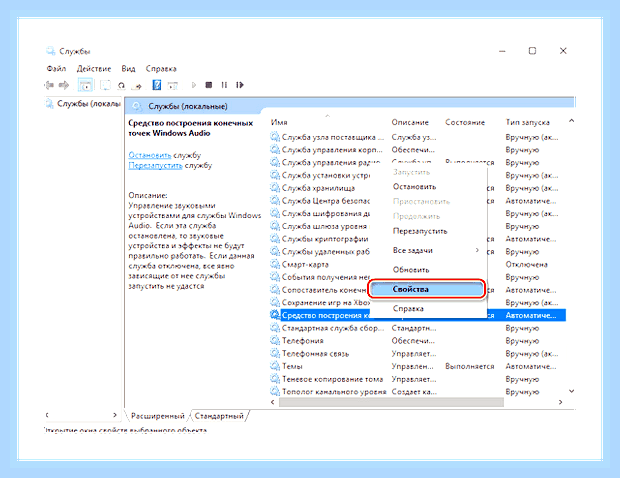Select Службы (локальные) in the left tree
Image resolution: width=620 pixels, height=478 pixels.
pyautogui.click(x=89, y=104)
